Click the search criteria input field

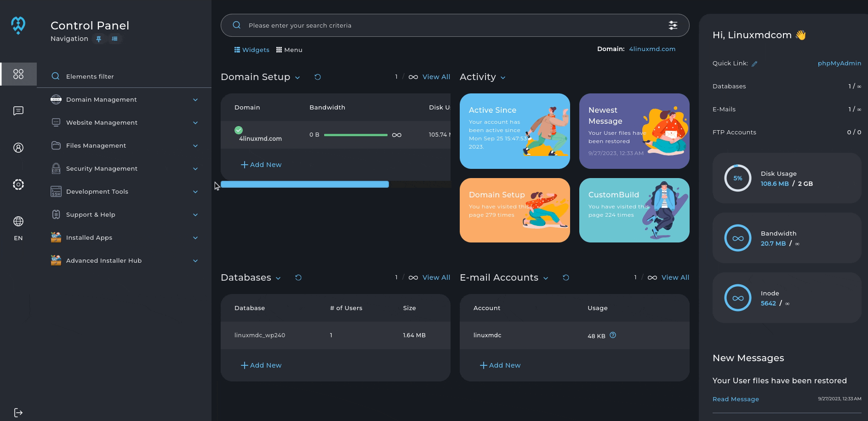451,25
